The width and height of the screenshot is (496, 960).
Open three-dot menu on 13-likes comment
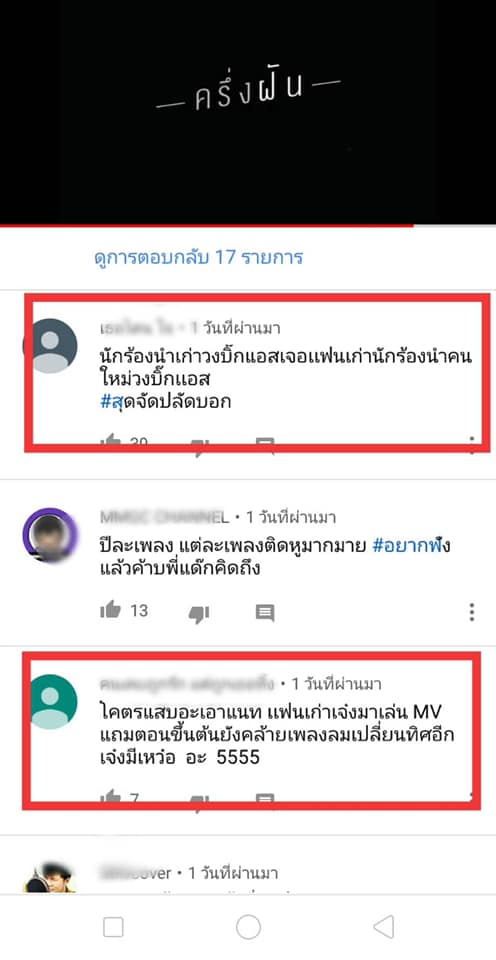(472, 612)
